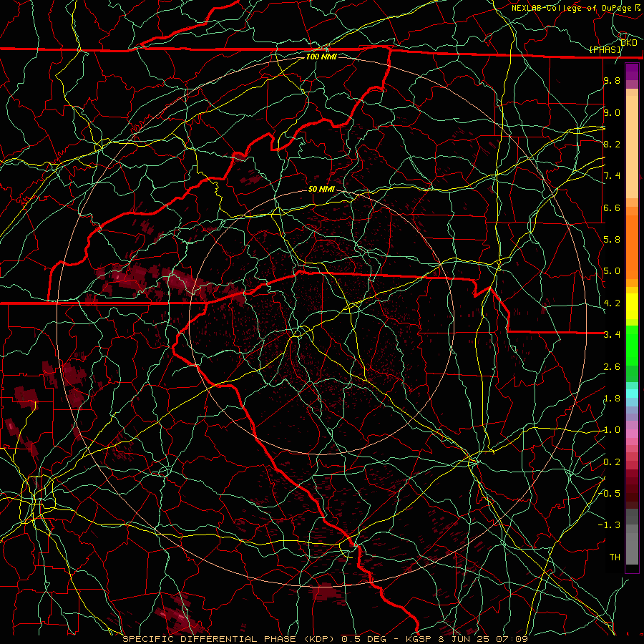Pick the pink band near 1.0

(632, 434)
